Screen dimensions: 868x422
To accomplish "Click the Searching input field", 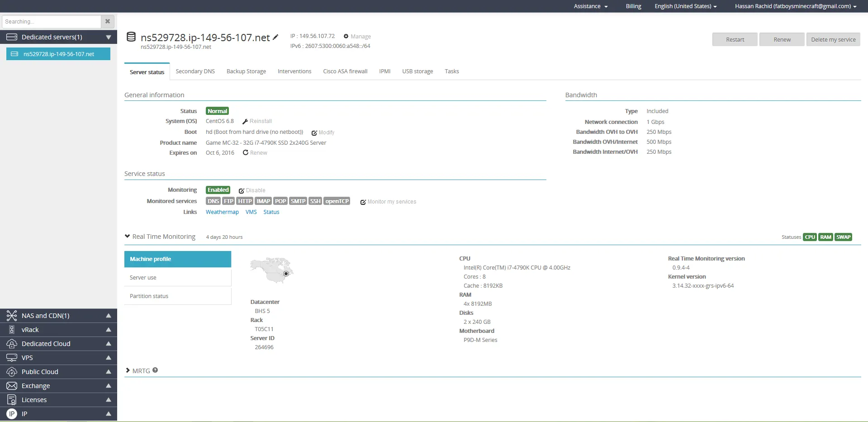I will pyautogui.click(x=52, y=21).
